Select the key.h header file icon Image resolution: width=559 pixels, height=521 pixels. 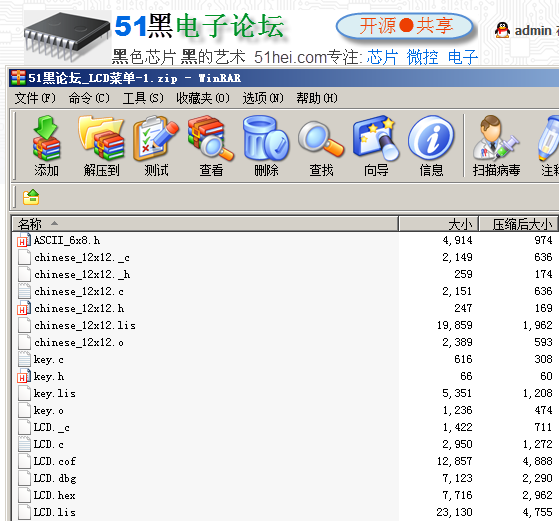(24, 377)
